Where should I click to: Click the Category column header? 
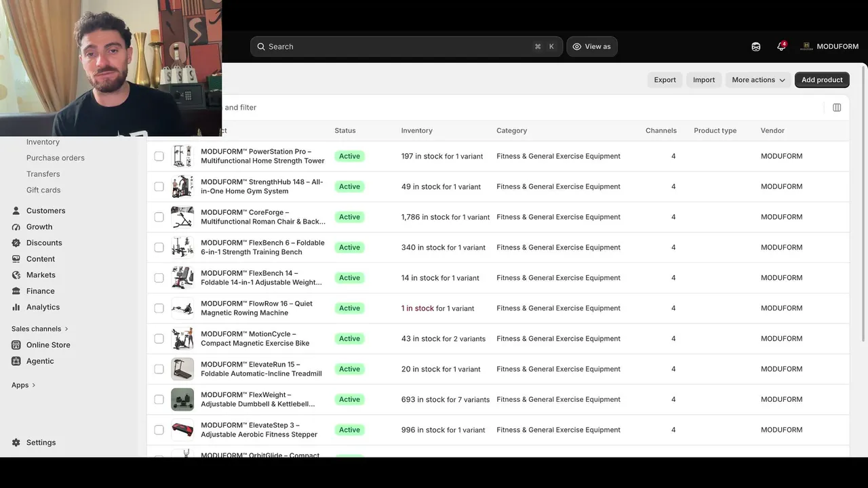[x=511, y=131]
